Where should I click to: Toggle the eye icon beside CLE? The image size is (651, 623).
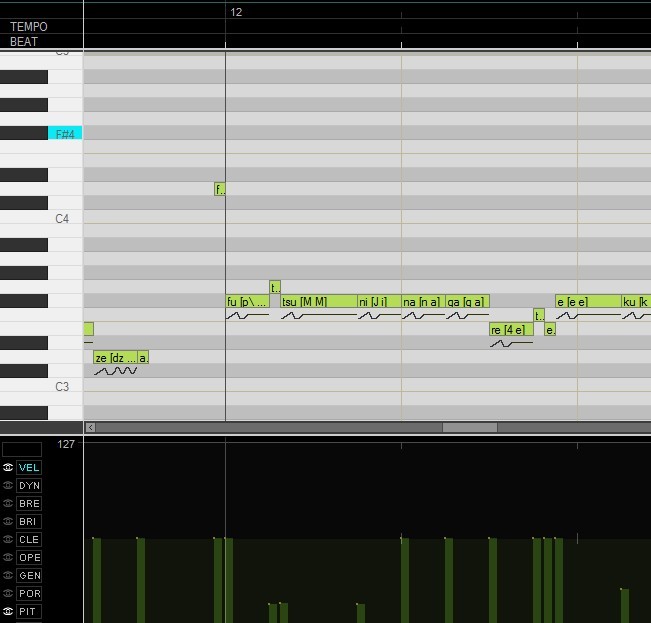tap(8, 539)
